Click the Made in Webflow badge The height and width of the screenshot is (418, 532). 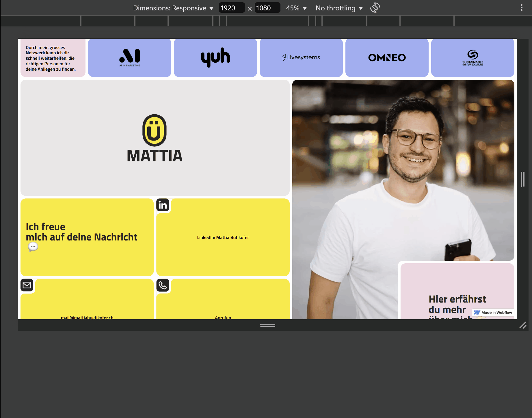[x=493, y=312]
